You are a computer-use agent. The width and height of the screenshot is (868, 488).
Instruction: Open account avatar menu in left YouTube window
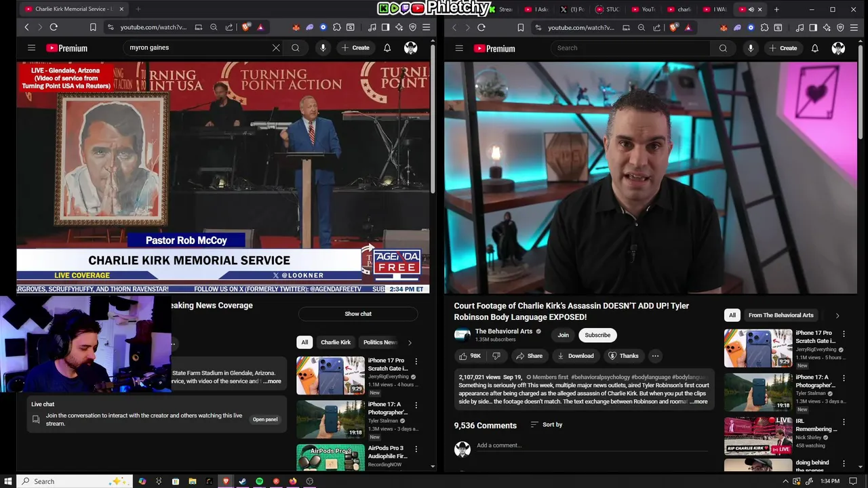[410, 48]
